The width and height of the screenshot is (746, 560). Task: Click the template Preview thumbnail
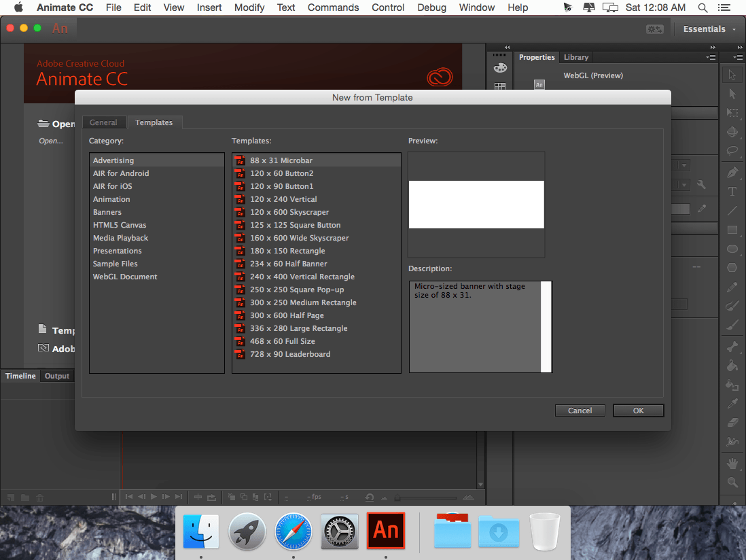[x=476, y=205]
